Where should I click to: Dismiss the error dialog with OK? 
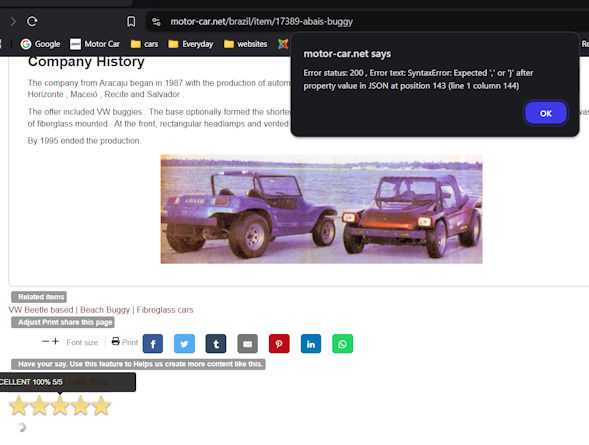pos(546,113)
